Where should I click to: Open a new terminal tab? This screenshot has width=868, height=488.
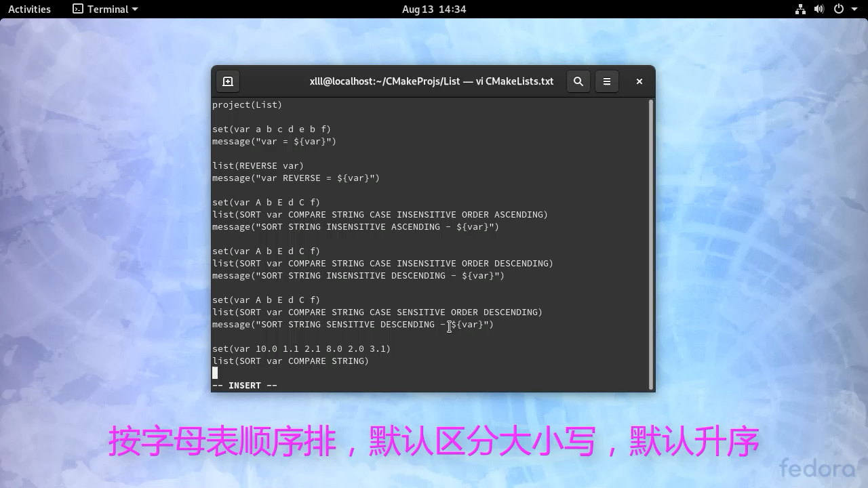228,81
